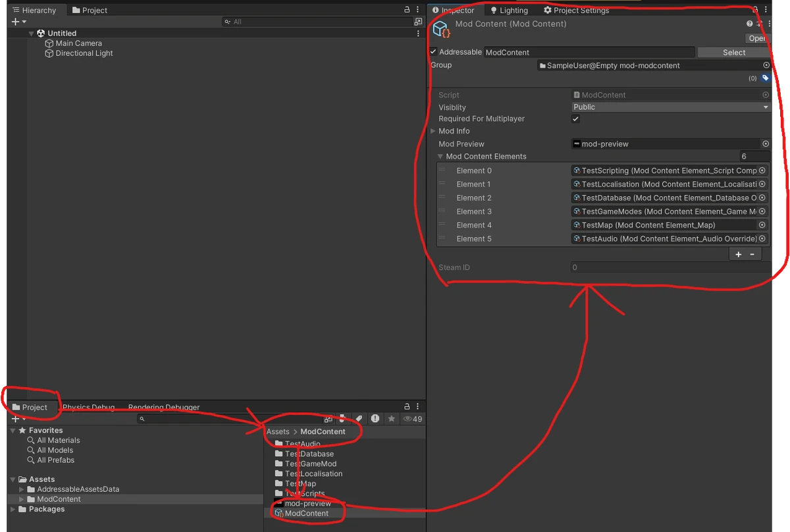
Task: Click the blue AssetBundle label tag icon
Action: (x=765, y=78)
